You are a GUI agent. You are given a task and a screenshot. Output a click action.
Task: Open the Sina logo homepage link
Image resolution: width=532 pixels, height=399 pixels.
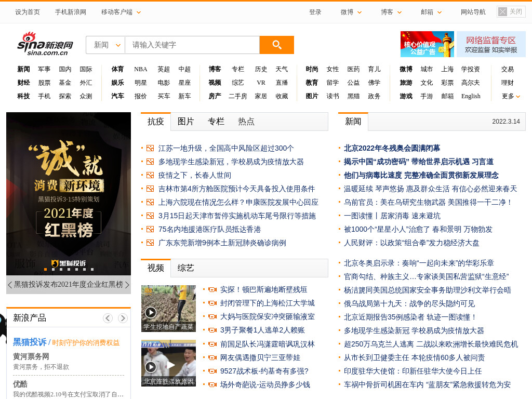point(45,44)
